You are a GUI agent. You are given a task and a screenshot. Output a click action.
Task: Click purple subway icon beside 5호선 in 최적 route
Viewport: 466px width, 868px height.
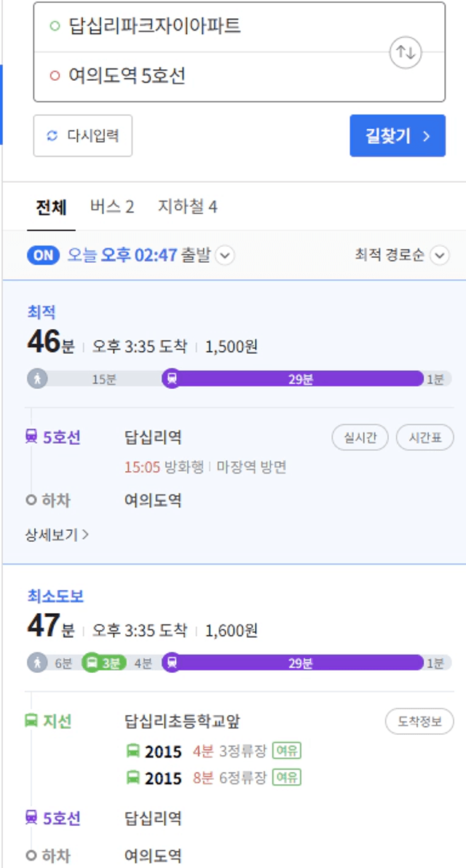(x=31, y=438)
